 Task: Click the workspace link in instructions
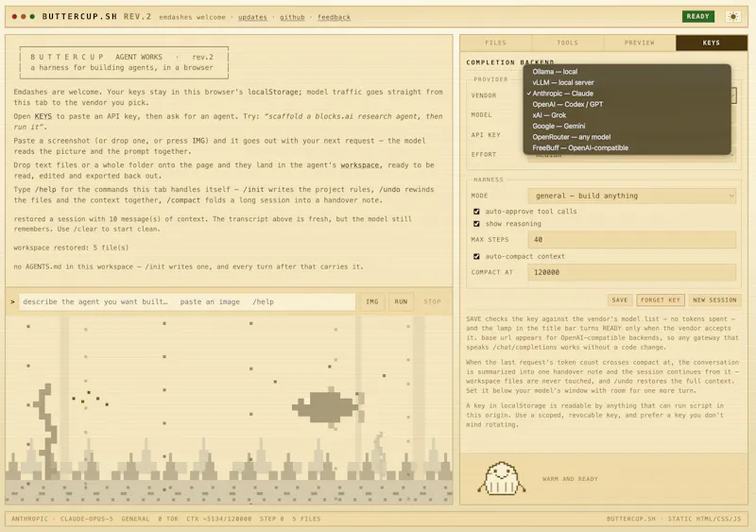point(360,165)
